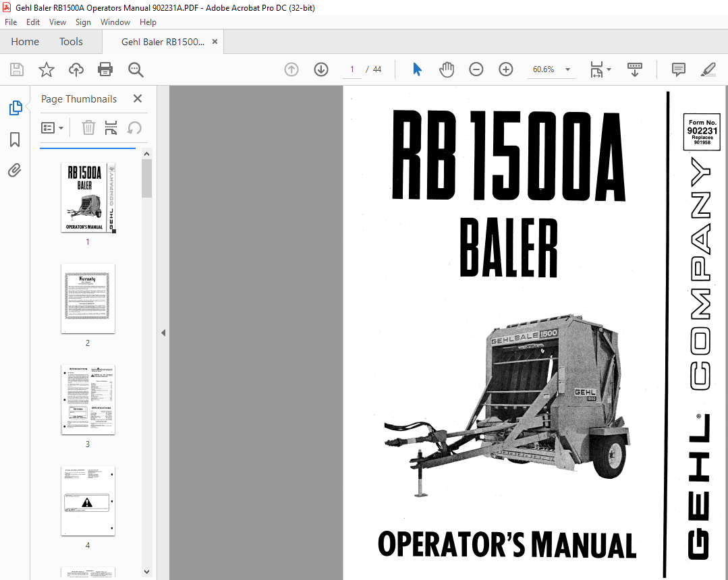Image resolution: width=728 pixels, height=580 pixels.
Task: Add the file to Starred bookmarks
Action: coord(46,69)
